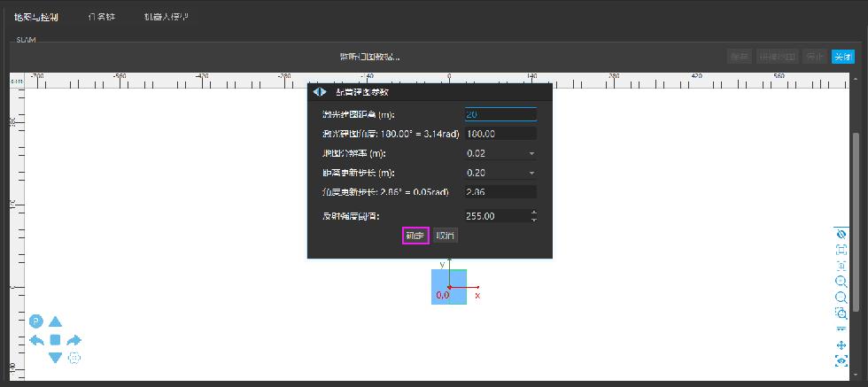Click the zoom out magnifier icon
Viewport: 868px width, 387px height.
click(x=841, y=298)
